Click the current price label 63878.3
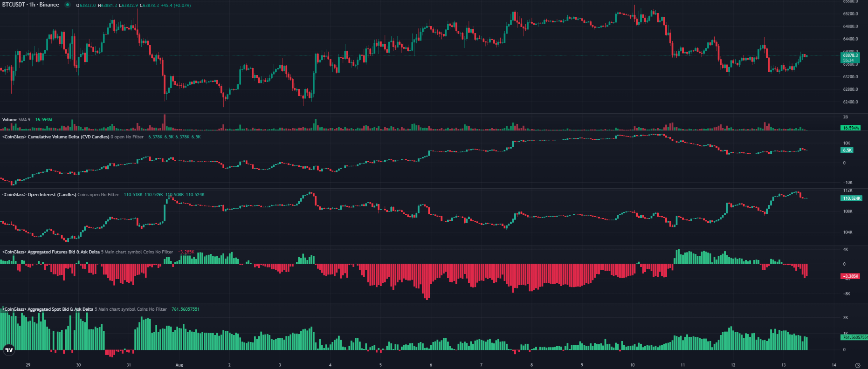The height and width of the screenshot is (369, 868). (x=850, y=55)
